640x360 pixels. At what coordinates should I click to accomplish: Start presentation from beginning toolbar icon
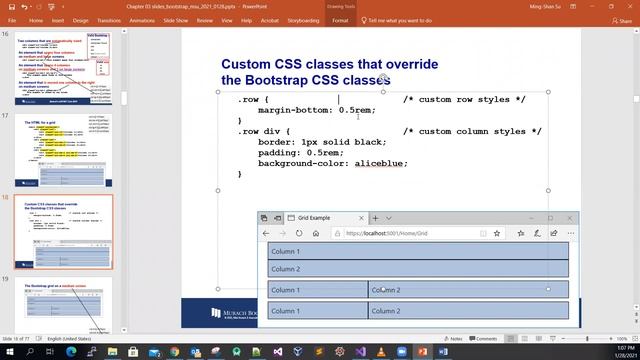tap(51, 7)
